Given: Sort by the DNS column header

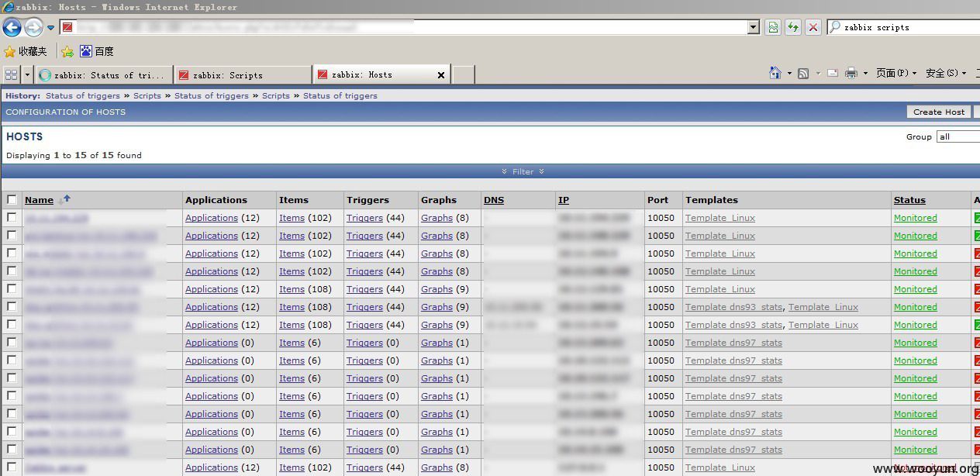Looking at the screenshot, I should pyautogui.click(x=494, y=200).
